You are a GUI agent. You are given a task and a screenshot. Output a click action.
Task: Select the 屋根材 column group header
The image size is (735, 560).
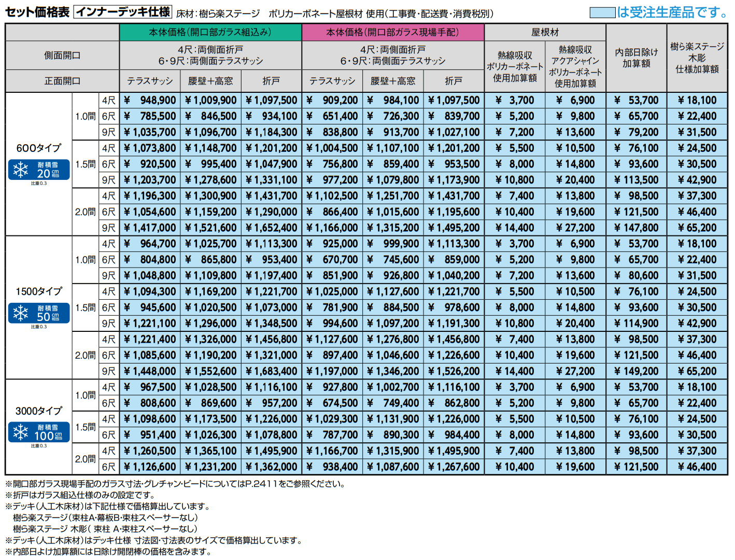click(x=545, y=32)
